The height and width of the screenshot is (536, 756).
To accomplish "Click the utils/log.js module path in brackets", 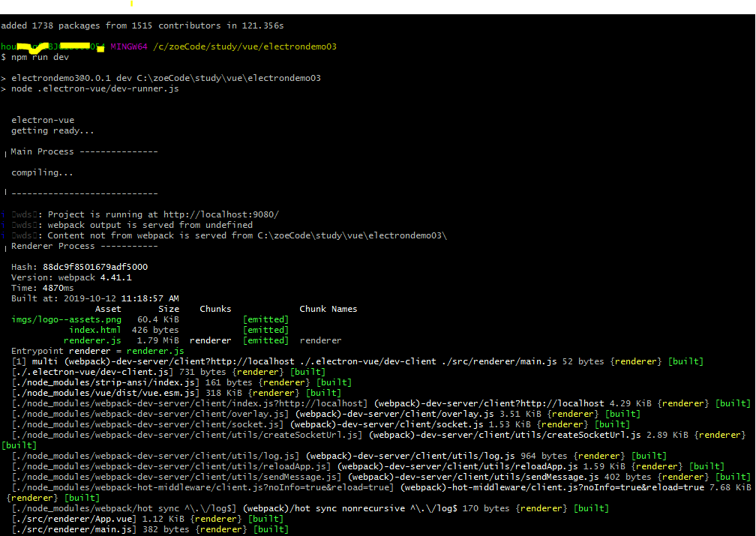I will 155,456.
